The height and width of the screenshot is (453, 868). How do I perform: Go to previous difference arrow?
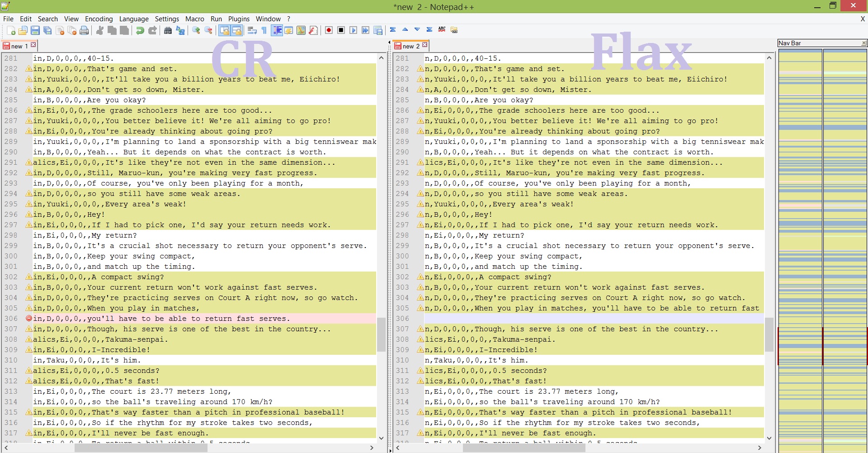405,29
